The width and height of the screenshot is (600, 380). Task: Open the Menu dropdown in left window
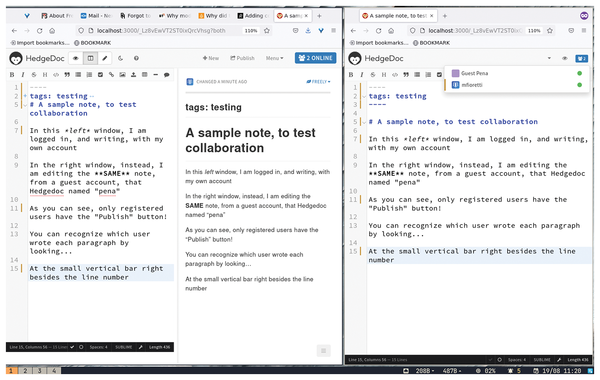[274, 58]
